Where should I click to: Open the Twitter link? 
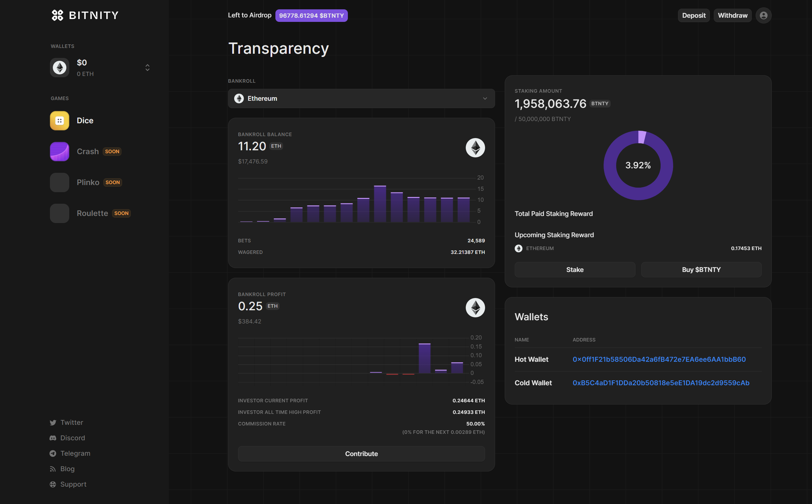[x=72, y=423]
